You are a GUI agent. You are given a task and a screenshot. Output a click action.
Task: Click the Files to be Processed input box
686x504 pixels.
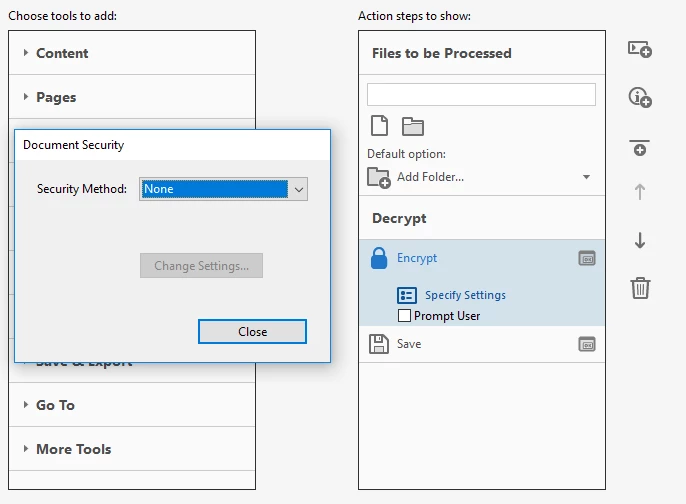click(481, 94)
